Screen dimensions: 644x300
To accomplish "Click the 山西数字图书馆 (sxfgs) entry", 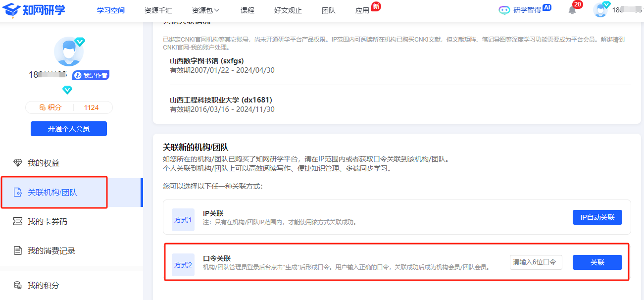I will point(206,61).
